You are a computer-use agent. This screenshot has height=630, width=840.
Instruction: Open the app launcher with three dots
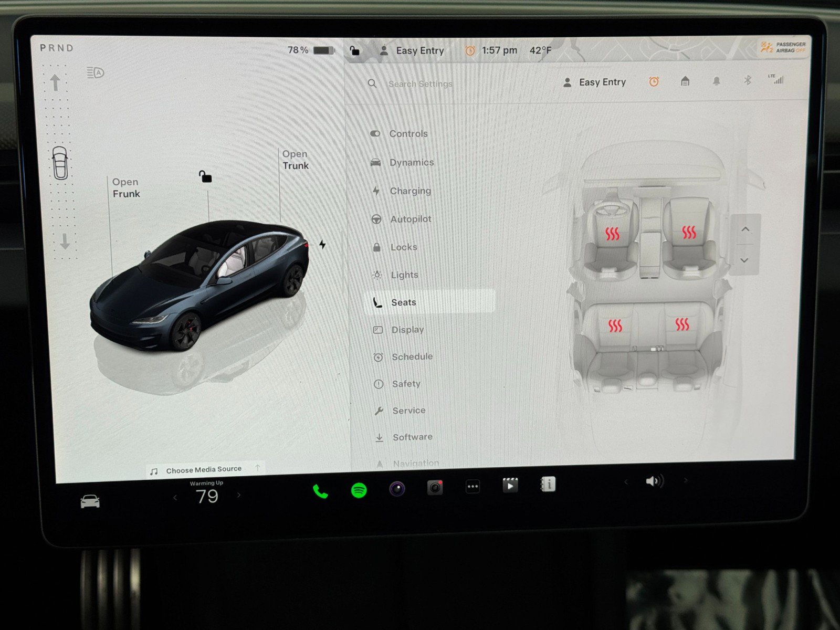coord(472,487)
